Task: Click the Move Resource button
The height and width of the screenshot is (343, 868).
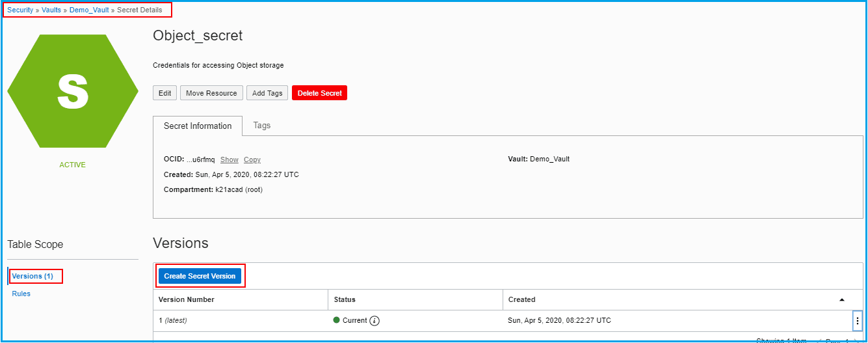Action: [x=211, y=93]
